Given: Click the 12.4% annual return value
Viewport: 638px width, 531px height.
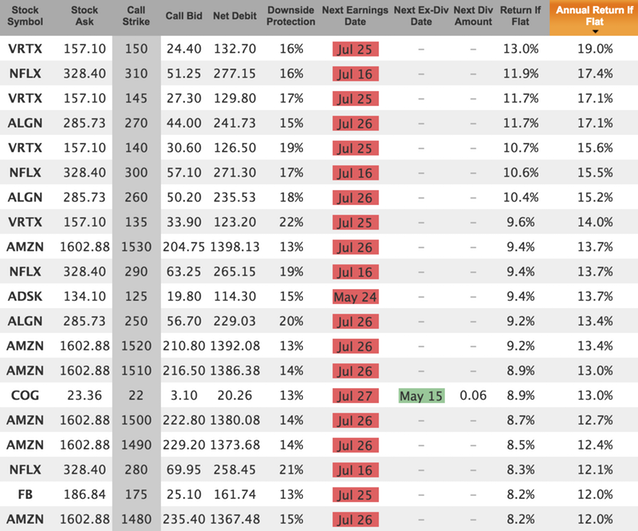Looking at the screenshot, I should tap(595, 445).
